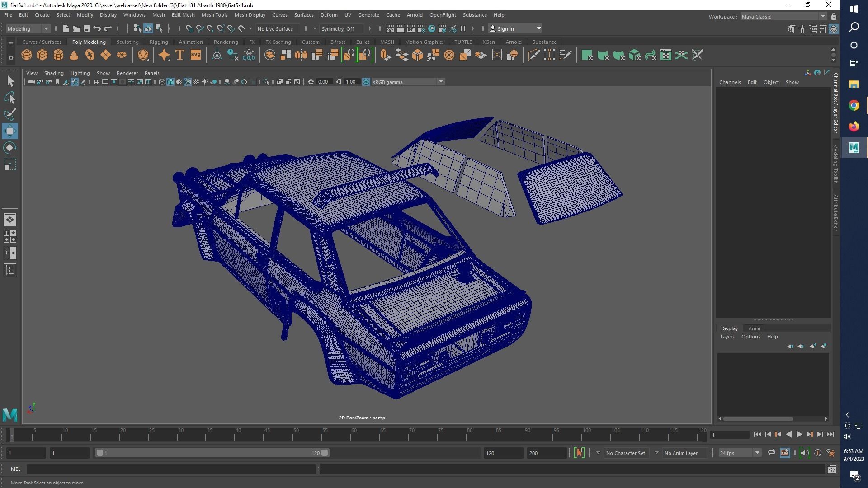Select the Select tool arrow in toolbox
Image resolution: width=868 pixels, height=488 pixels.
coord(10,81)
